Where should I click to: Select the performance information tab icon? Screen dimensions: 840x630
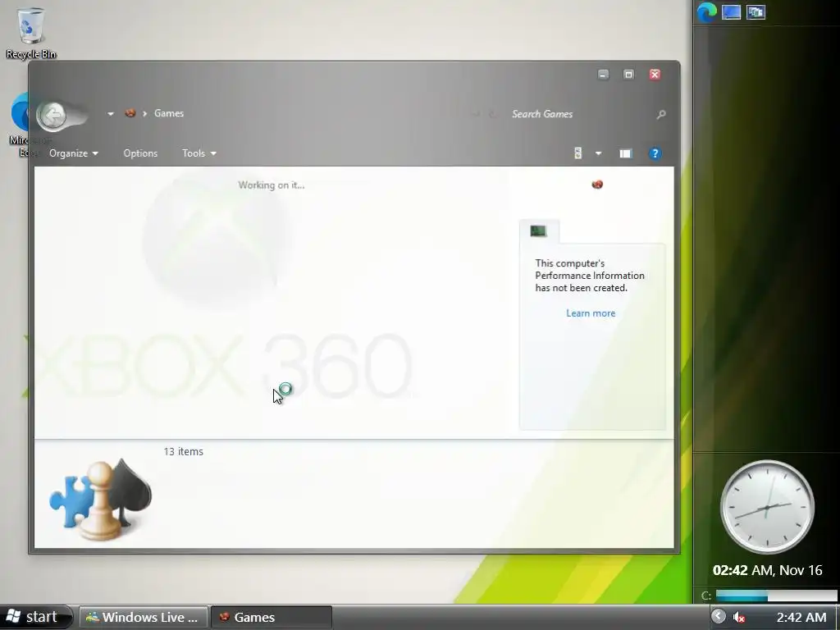click(x=538, y=231)
